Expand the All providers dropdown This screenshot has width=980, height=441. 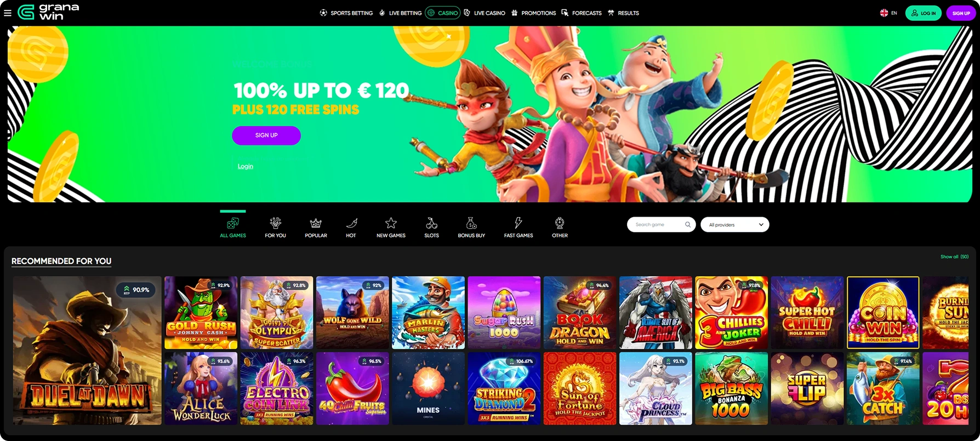click(x=735, y=224)
